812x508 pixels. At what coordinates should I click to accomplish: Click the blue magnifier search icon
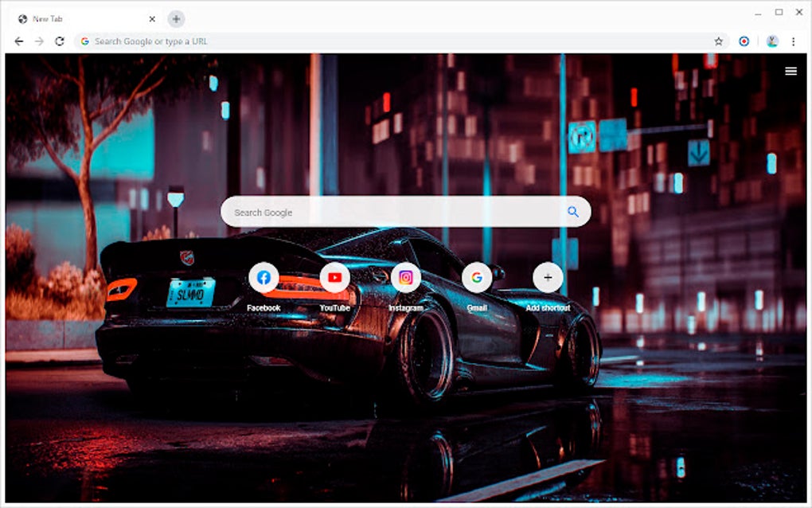point(572,211)
